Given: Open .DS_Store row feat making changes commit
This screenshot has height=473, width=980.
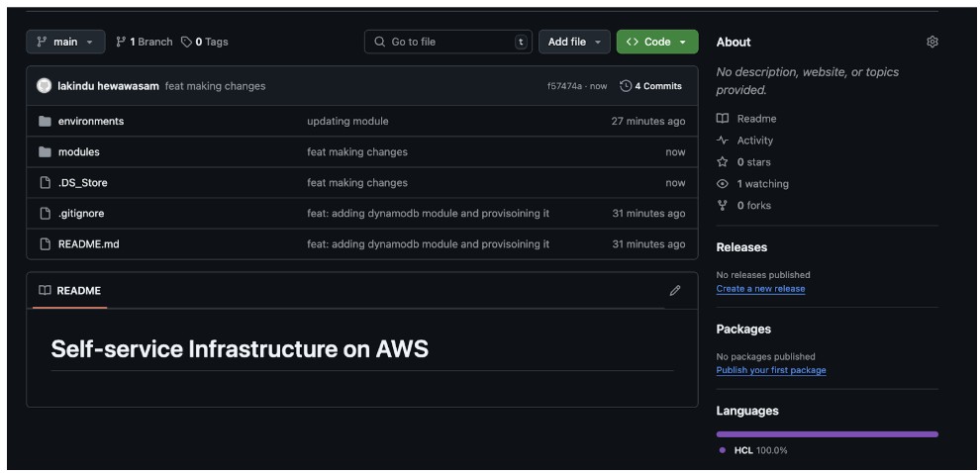Looking at the screenshot, I should point(357,182).
